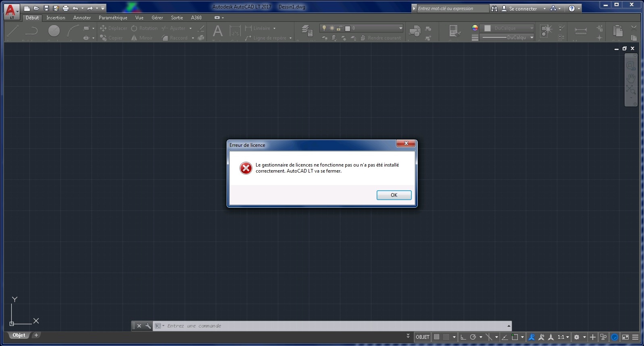This screenshot has height=346, width=644.
Task: Select the large Text (A) tool
Action: point(218,31)
